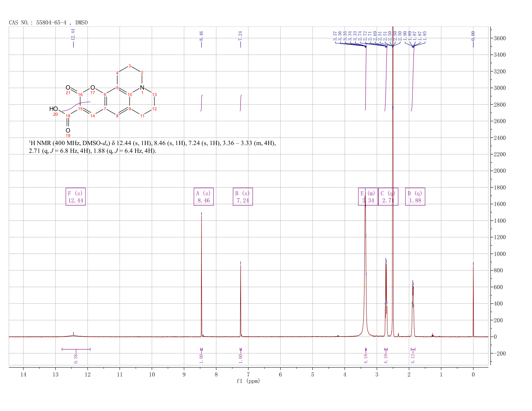
Task: Click the 12.44 peak label at top
Action: pos(73,34)
